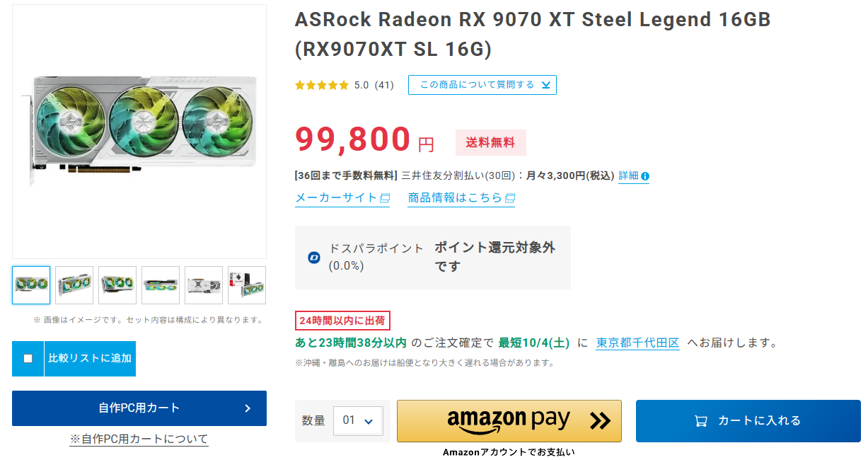This screenshot has height=460, width=868.
Task: Click the external-link icon after 商品情報はこちら
Action: (510, 198)
